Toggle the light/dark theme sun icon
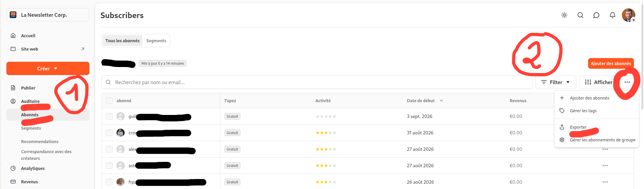 (564, 15)
